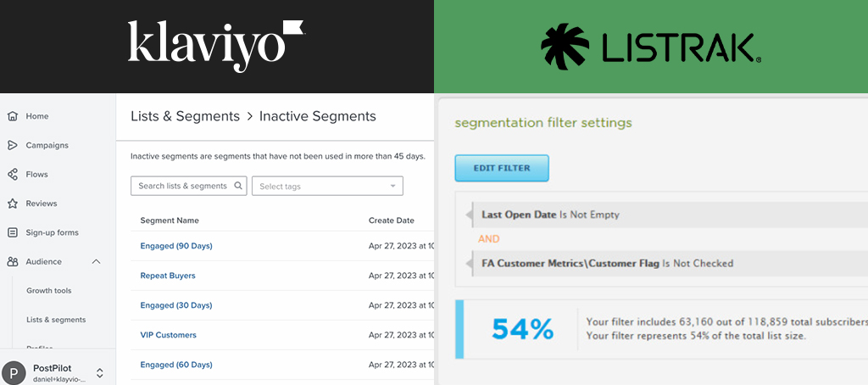Screen dimensions: 868x385
Task: Select Lists & segments under Audience
Action: coord(56,320)
